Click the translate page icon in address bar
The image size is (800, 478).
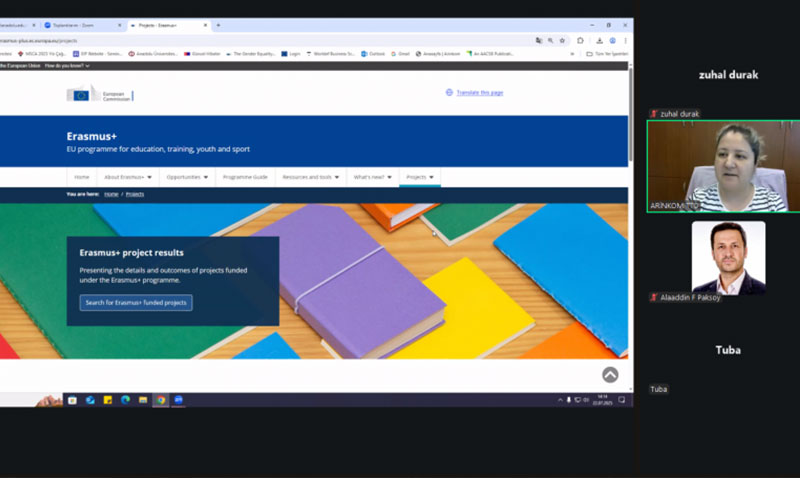[539, 40]
